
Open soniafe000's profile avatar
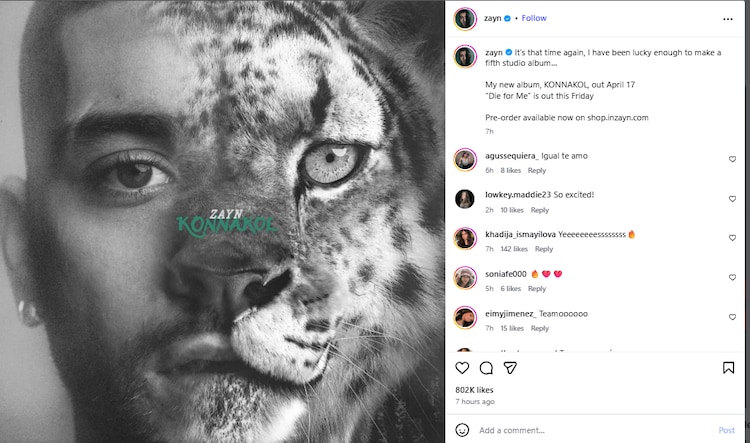[464, 278]
